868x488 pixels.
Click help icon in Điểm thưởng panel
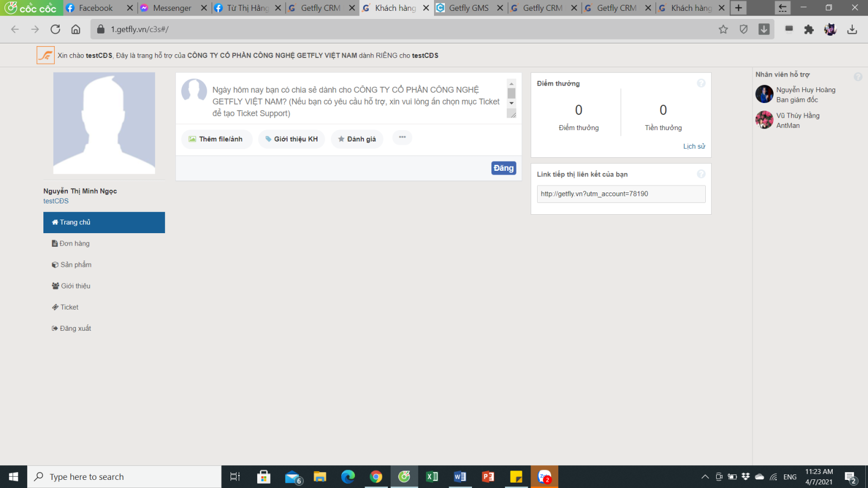point(701,83)
